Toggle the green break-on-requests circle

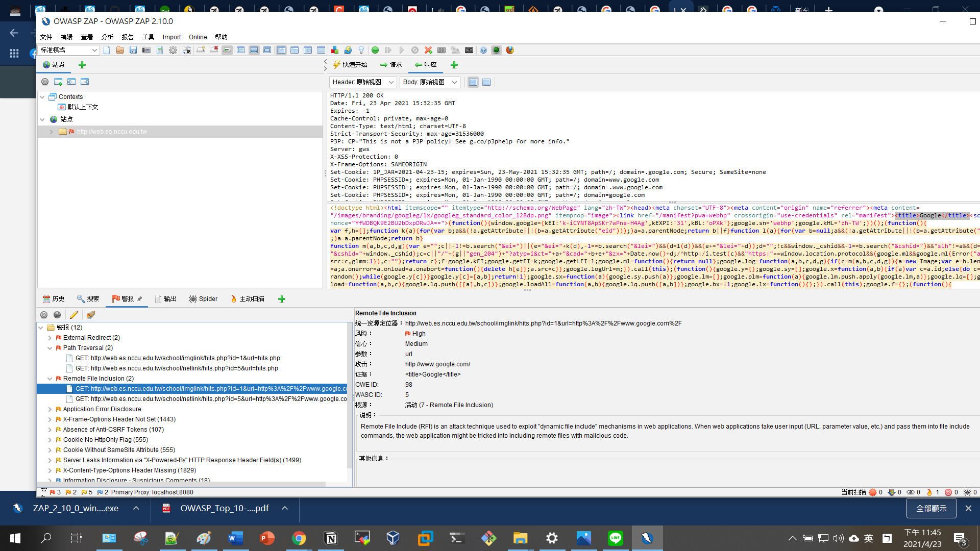pos(375,50)
